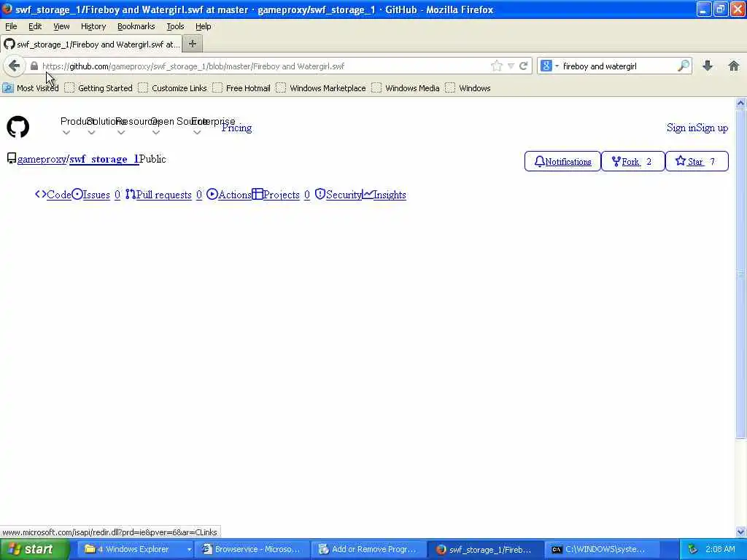The image size is (747, 560).
Task: Click the Fork button
Action: coord(632,161)
